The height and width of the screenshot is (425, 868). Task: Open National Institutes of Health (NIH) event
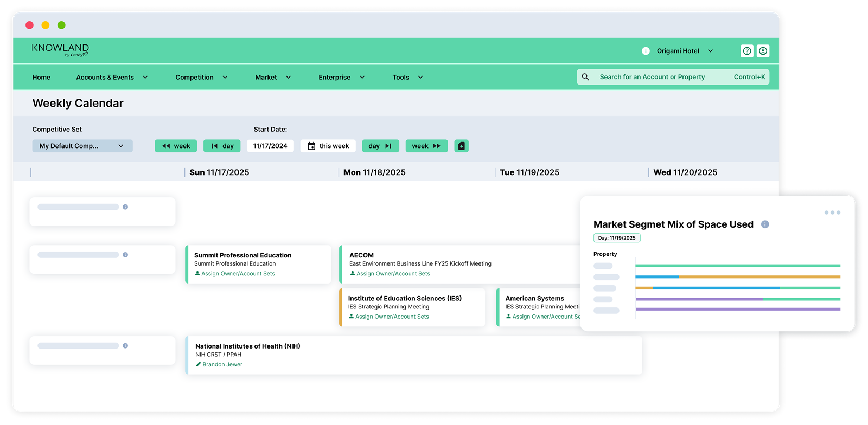(248, 346)
